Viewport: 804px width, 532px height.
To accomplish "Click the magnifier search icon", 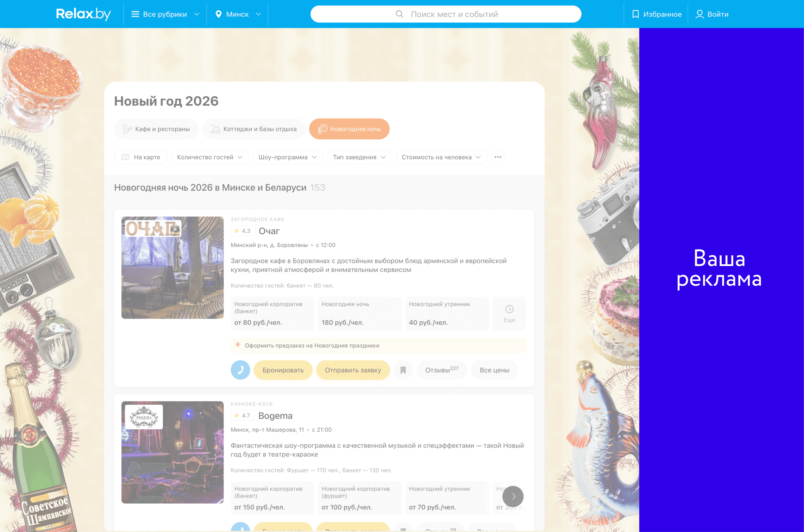I will pyautogui.click(x=399, y=14).
